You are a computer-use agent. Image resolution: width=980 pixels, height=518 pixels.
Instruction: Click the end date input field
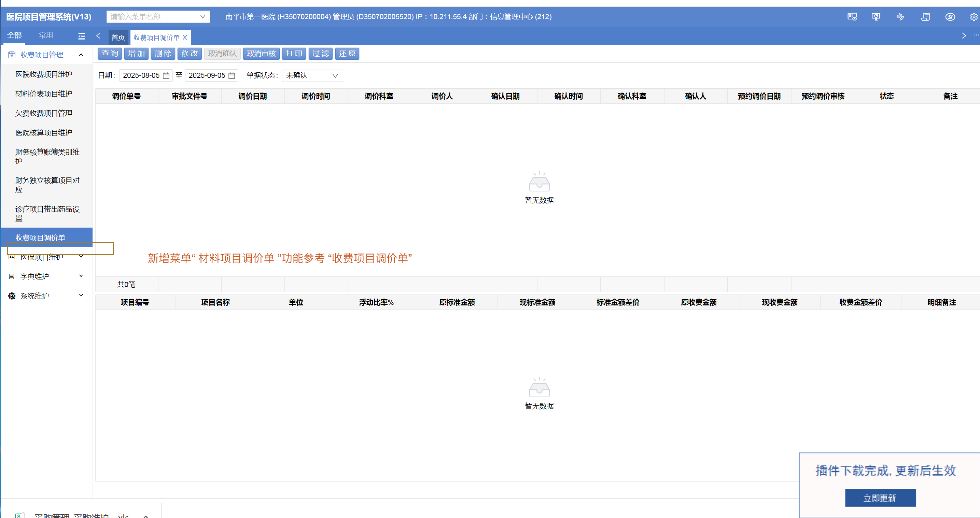point(207,76)
